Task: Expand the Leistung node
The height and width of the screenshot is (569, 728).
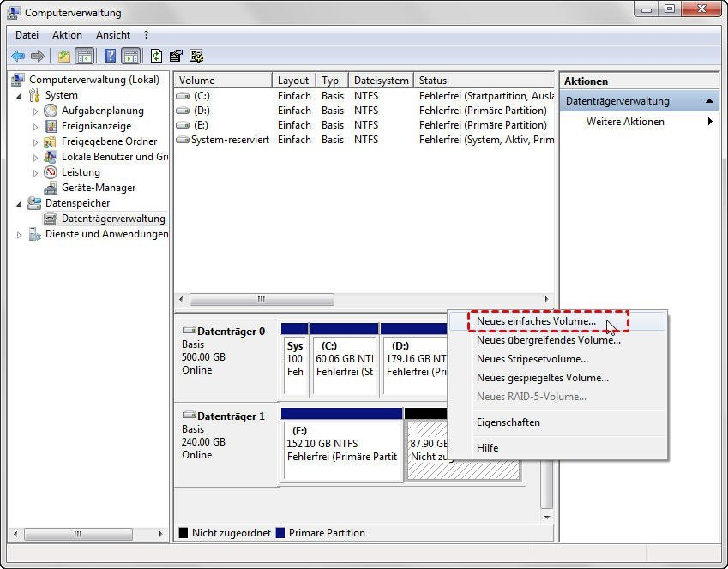Action: (35, 173)
